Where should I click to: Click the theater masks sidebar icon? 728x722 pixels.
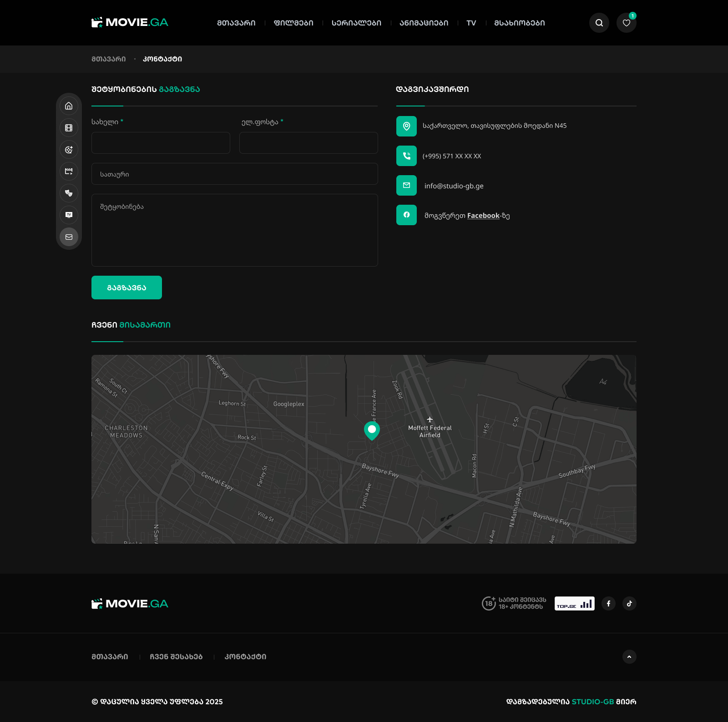pyautogui.click(x=69, y=193)
